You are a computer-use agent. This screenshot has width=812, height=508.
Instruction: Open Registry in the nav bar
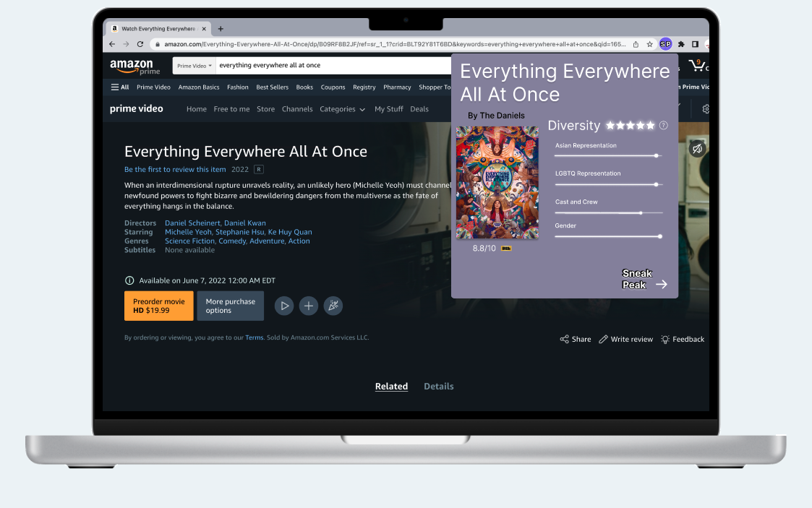(364, 87)
